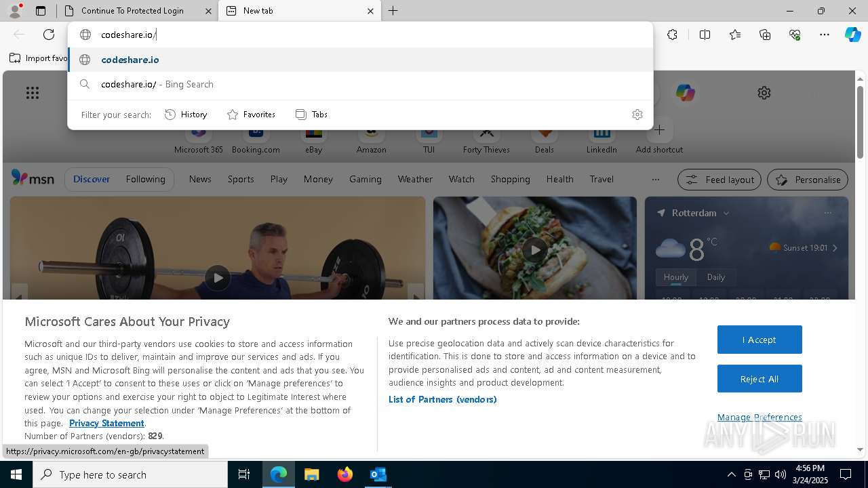Open the Collections toolbar icon
The height and width of the screenshot is (488, 868).
pos(765,35)
